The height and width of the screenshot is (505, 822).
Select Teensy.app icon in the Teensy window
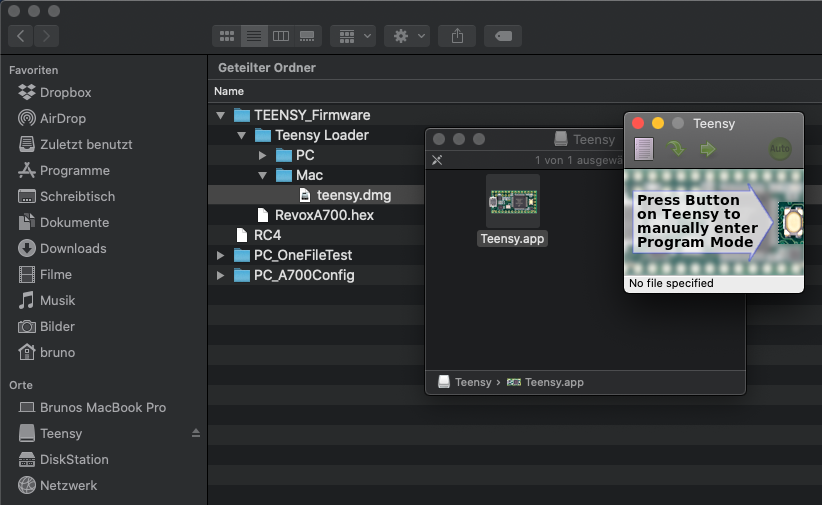point(513,201)
